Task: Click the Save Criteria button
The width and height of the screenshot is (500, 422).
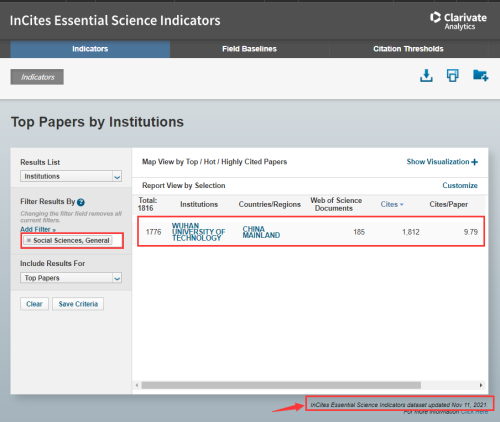Action: tap(78, 304)
